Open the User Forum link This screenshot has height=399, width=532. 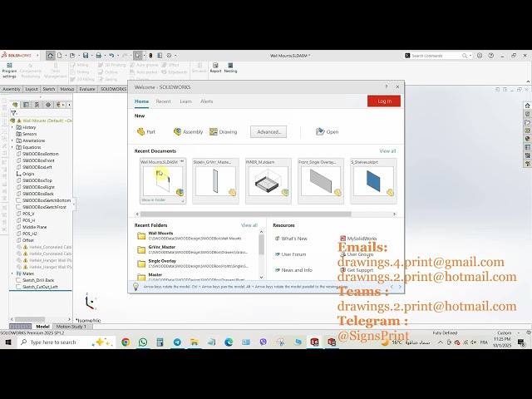click(290, 254)
